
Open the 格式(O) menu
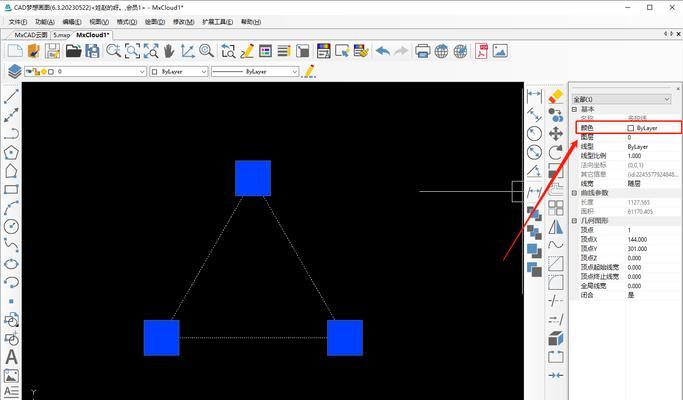127,22
